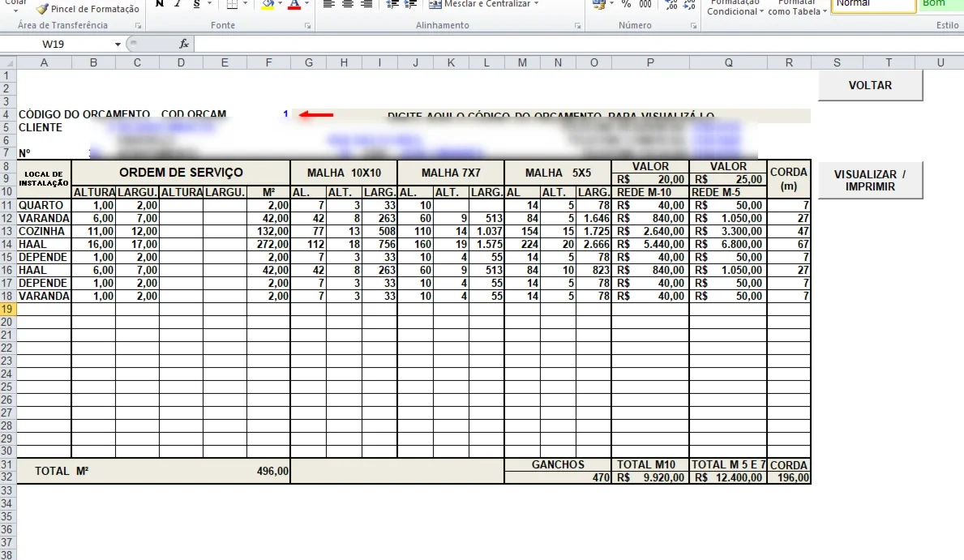Click the CORDA (m) header cell

point(789,179)
